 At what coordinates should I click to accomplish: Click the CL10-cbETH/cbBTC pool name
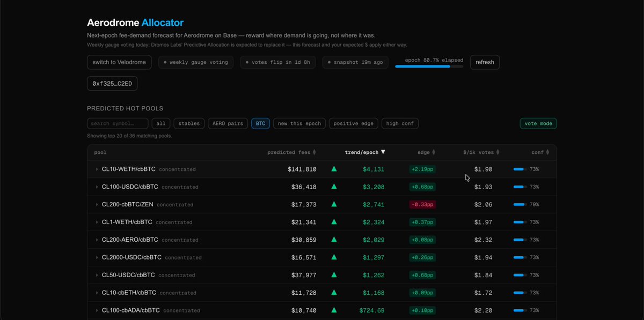click(129, 293)
